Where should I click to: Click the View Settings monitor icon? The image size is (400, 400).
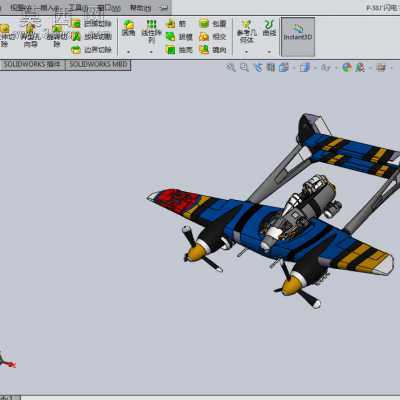pos(381,68)
